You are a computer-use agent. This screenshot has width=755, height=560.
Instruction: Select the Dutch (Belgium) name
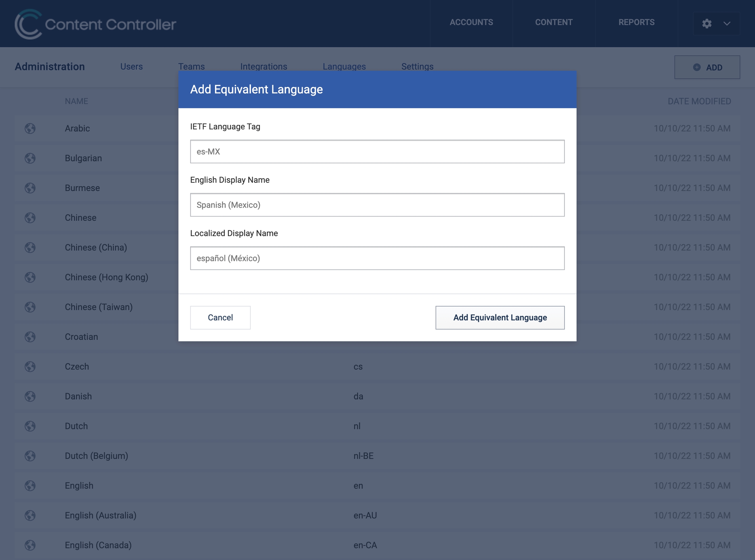tap(97, 456)
